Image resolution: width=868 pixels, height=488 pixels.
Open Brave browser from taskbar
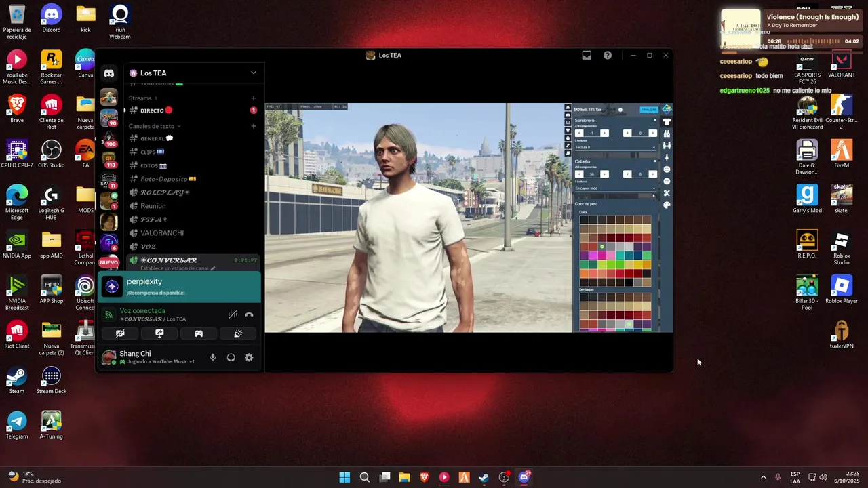coord(425,477)
